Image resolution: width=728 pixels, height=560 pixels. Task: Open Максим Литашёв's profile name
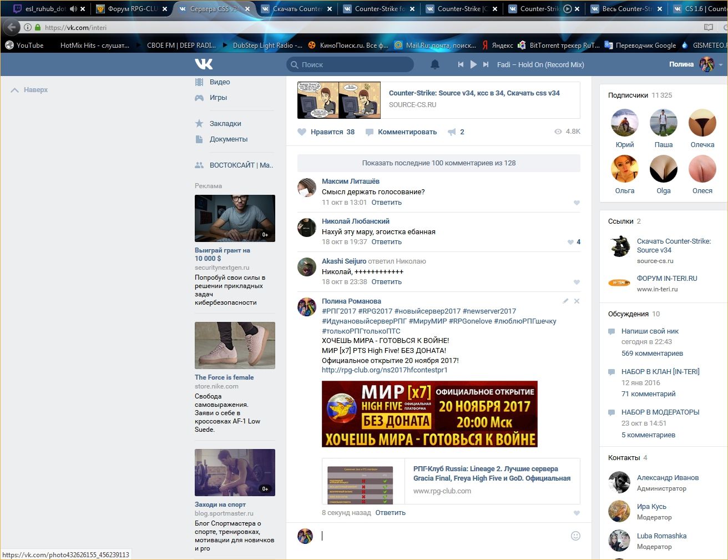[x=351, y=181]
